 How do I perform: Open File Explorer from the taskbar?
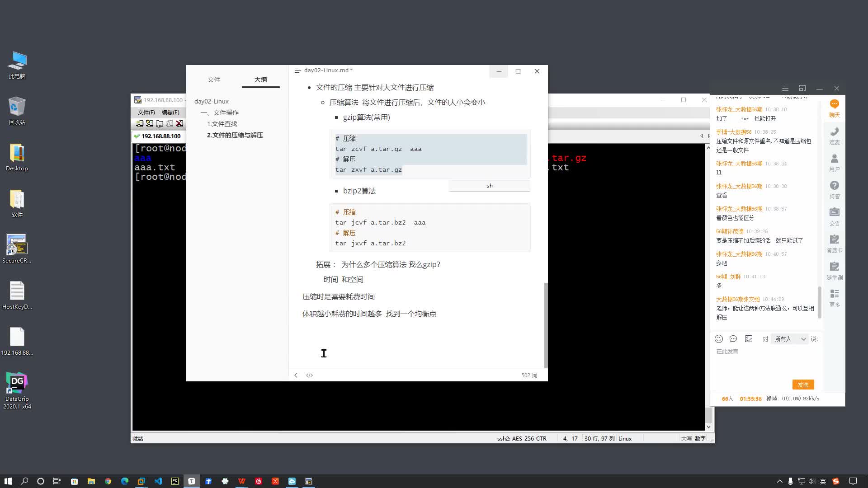point(91,481)
